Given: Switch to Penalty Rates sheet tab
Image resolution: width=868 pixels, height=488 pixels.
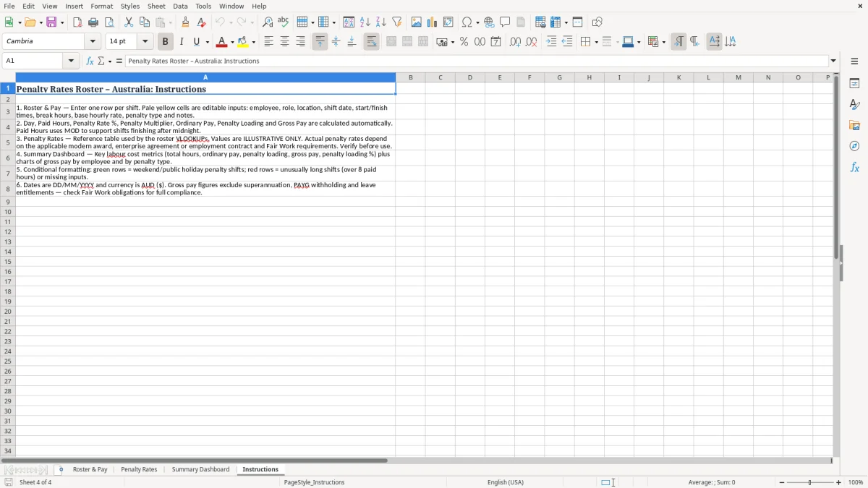Looking at the screenshot, I should coord(139,470).
